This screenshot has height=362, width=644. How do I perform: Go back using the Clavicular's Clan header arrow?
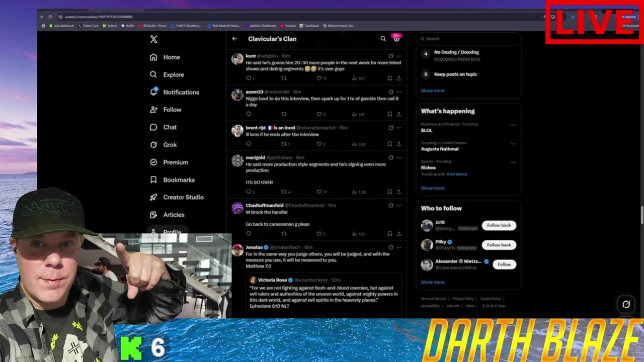click(234, 39)
